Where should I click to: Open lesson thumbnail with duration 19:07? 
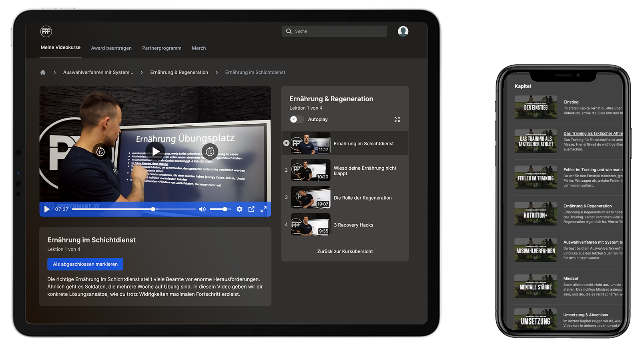click(x=311, y=197)
